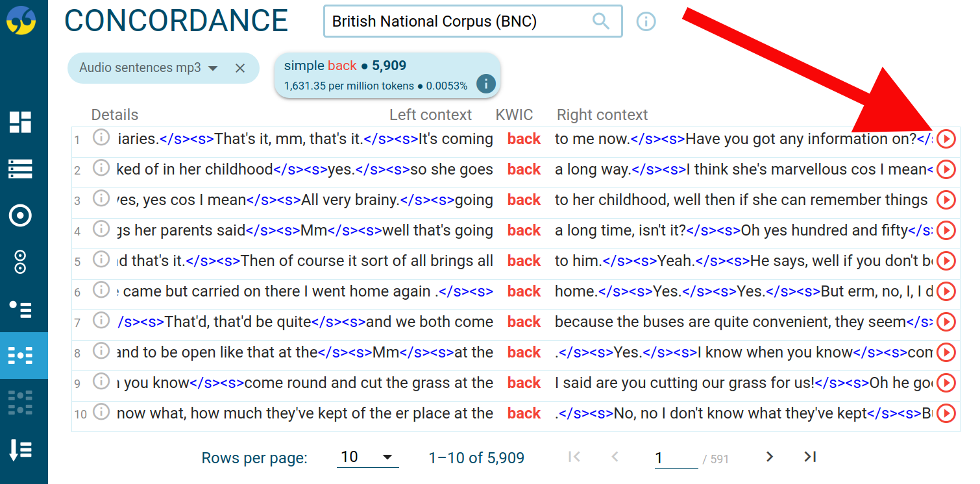The width and height of the screenshot is (980, 484).
Task: Go to next page of results
Action: [x=770, y=457]
